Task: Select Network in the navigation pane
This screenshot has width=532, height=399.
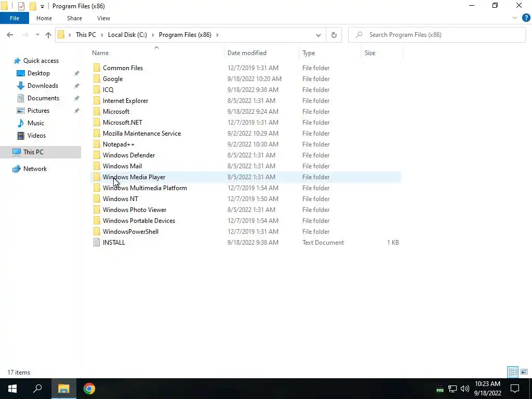Action: (35, 169)
